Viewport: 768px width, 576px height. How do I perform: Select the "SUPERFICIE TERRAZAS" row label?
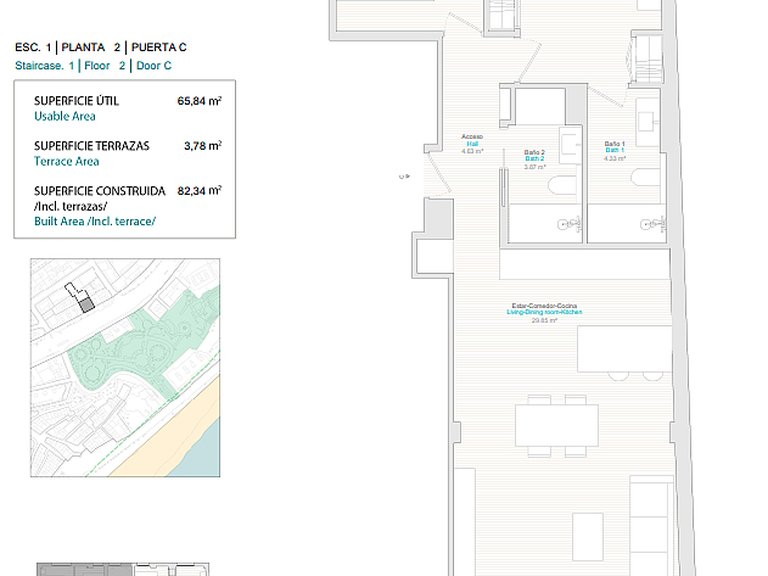click(x=92, y=146)
